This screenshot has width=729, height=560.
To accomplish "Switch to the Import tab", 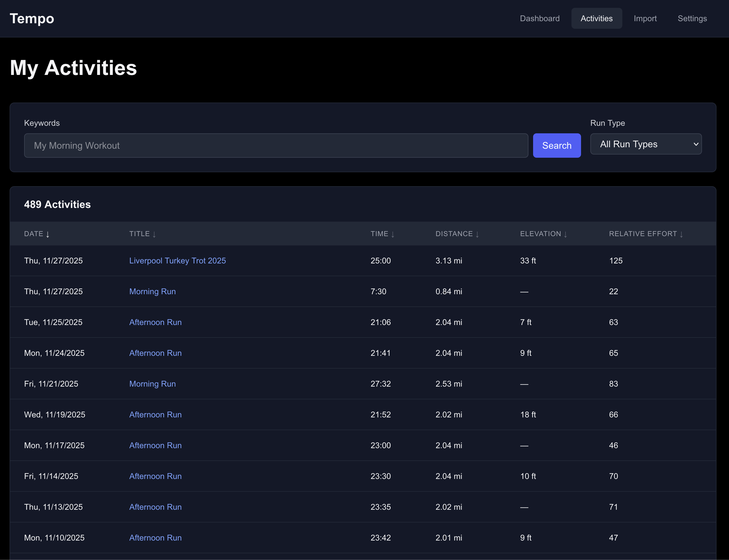I will coord(645,18).
